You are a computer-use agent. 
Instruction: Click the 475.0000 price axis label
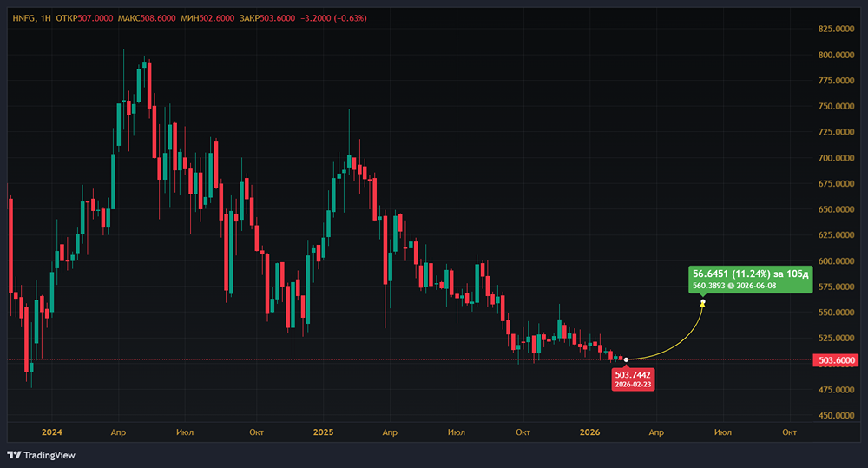(x=836, y=390)
